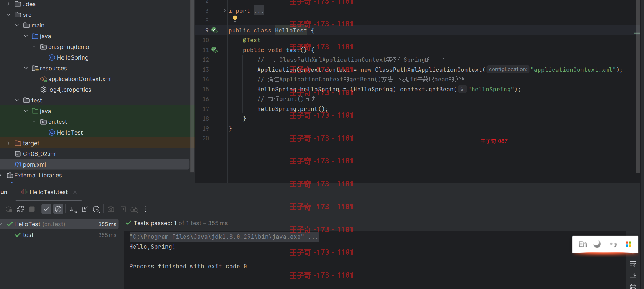The image size is (644, 289).
Task: Expand the .idea folder
Action: (9, 4)
